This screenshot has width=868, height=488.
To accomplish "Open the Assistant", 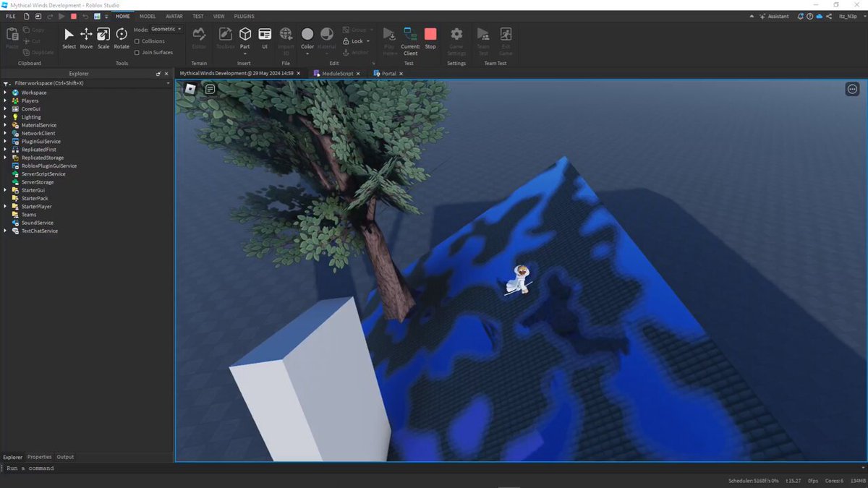I will 774,16.
